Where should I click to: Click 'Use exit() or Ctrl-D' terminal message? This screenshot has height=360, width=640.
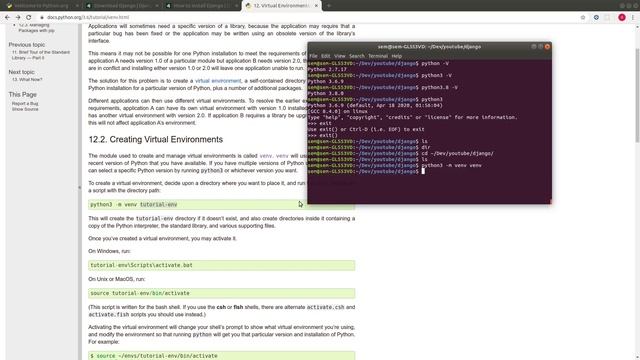[x=366, y=129]
